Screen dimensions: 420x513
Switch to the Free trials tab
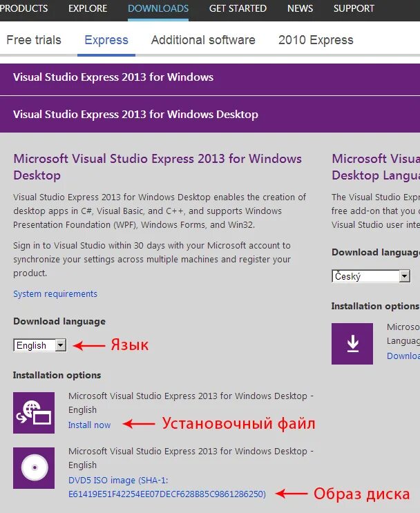[34, 40]
